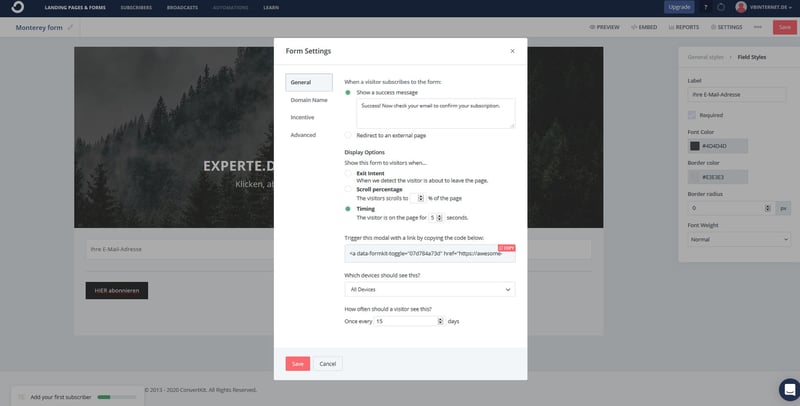
Task: Click the Preview eye toolbar item
Action: tap(604, 27)
